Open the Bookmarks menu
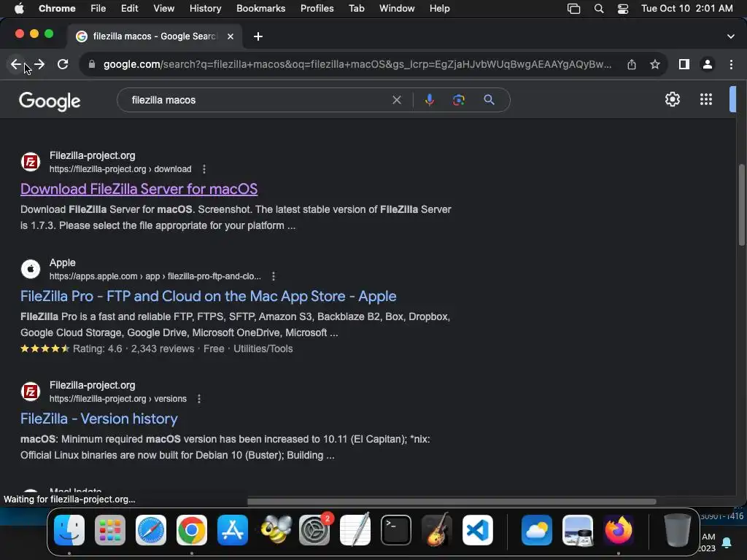The image size is (747, 560). point(260,8)
